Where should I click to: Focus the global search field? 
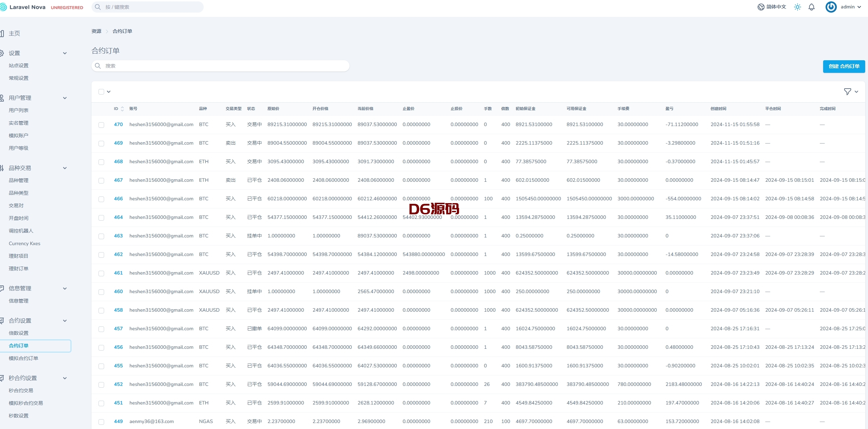point(148,7)
